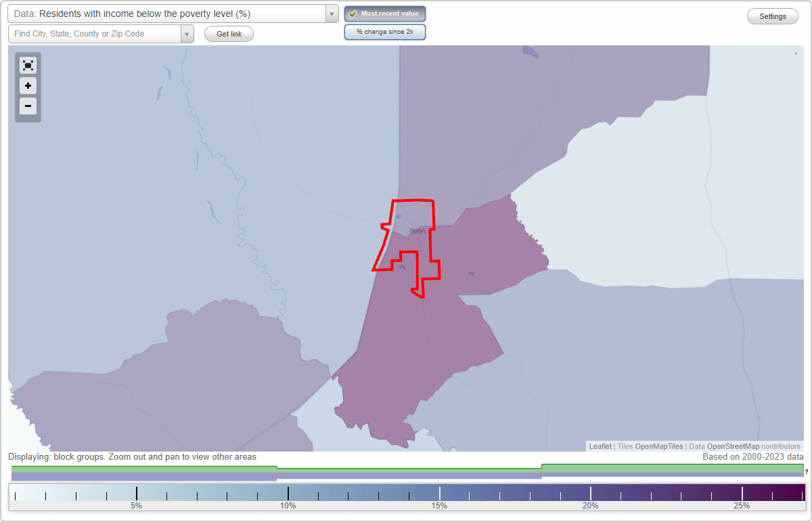Image resolution: width=812 pixels, height=522 pixels.
Task: Zoom in using the plus icon
Action: pos(28,86)
